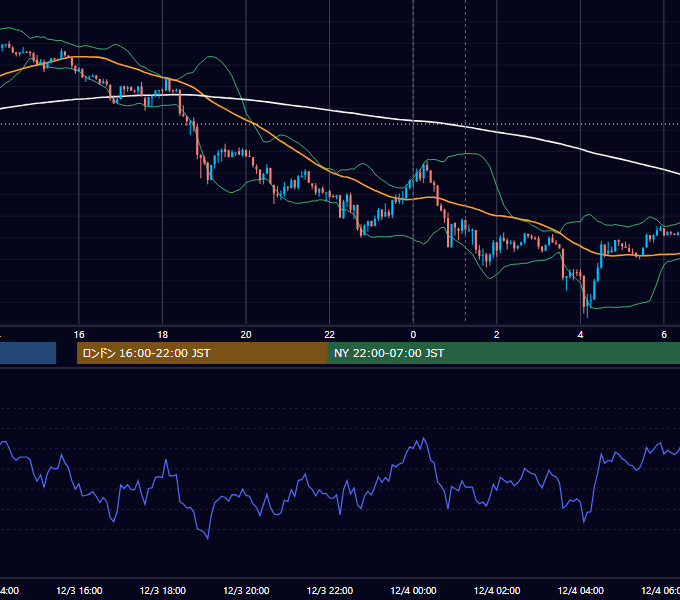Click the 12/3 22:00 date label

coord(330,590)
